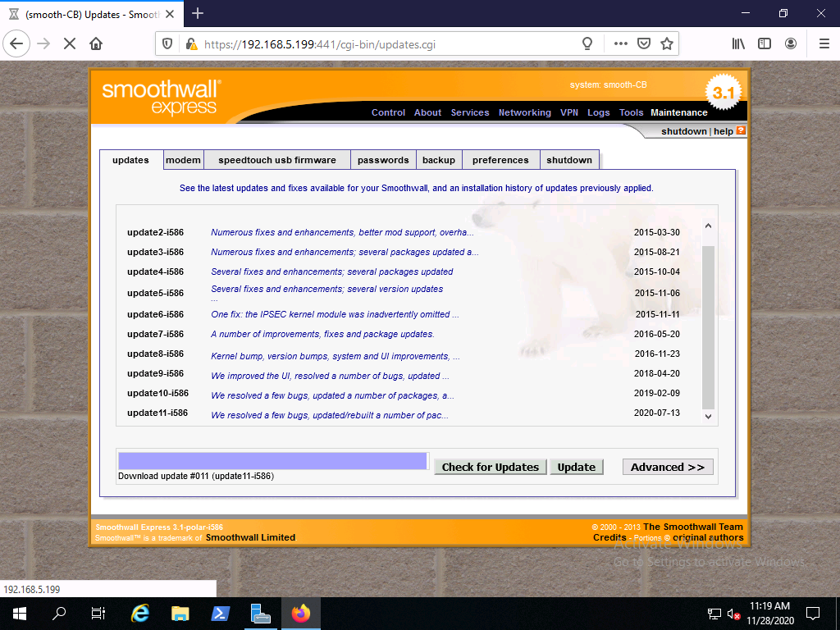Click the Smoothwall Limited footer link
The width and height of the screenshot is (840, 630).
click(250, 537)
